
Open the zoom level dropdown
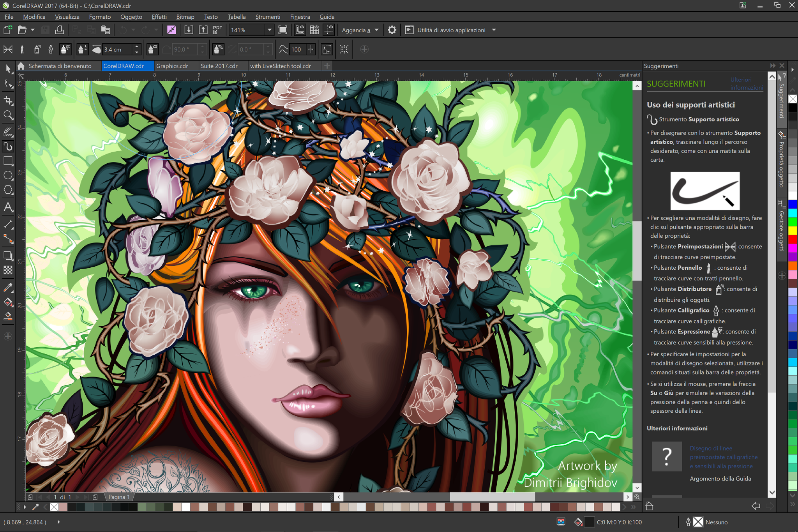click(x=269, y=30)
